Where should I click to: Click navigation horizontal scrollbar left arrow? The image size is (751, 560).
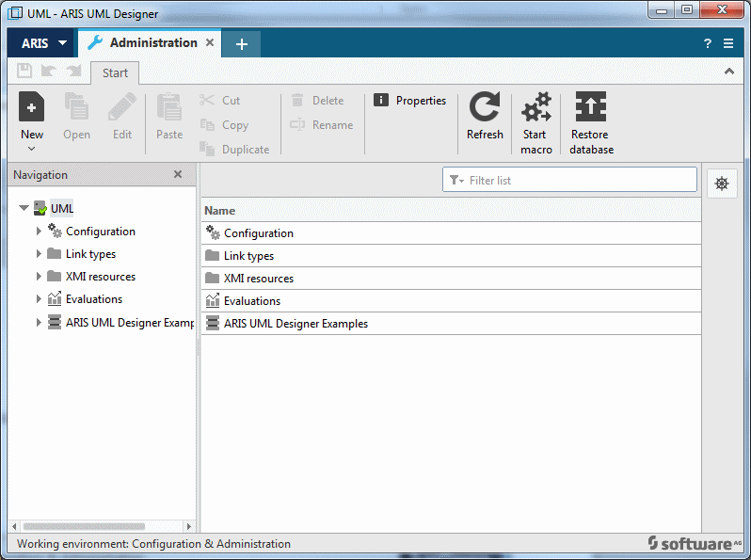[14, 526]
